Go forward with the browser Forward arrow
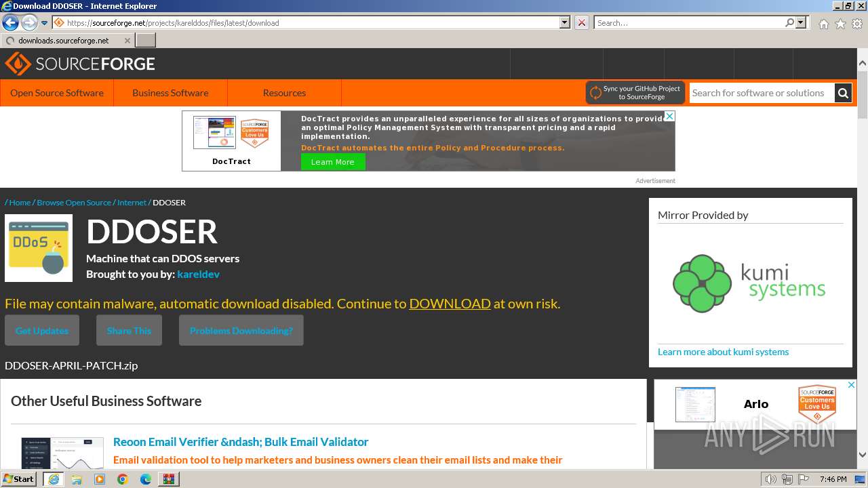The height and width of the screenshot is (488, 868). pyautogui.click(x=29, y=23)
